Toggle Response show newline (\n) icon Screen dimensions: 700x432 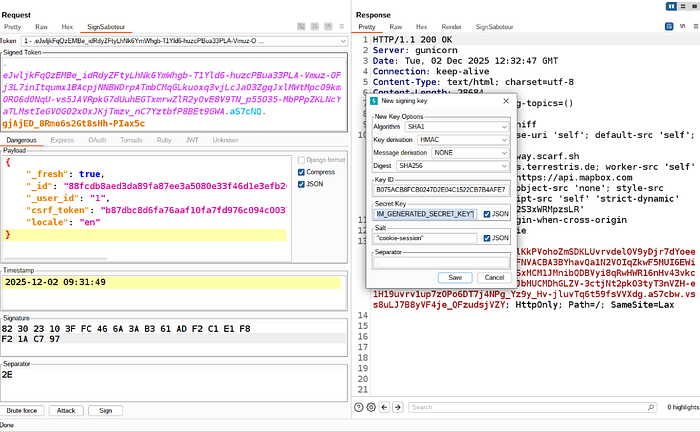coord(682,26)
